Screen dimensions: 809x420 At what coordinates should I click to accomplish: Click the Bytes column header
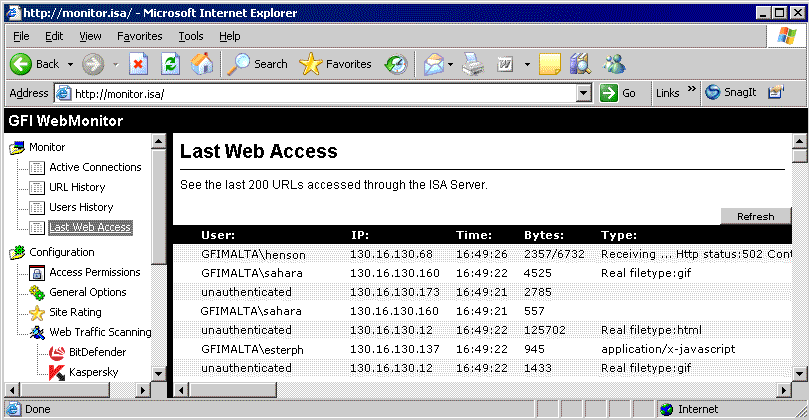coord(544,235)
